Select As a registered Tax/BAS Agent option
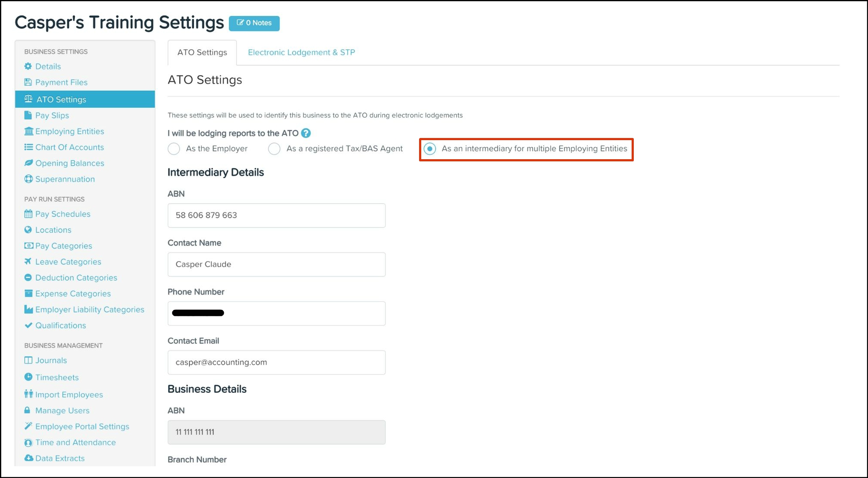Viewport: 868px width, 478px height. (x=274, y=149)
